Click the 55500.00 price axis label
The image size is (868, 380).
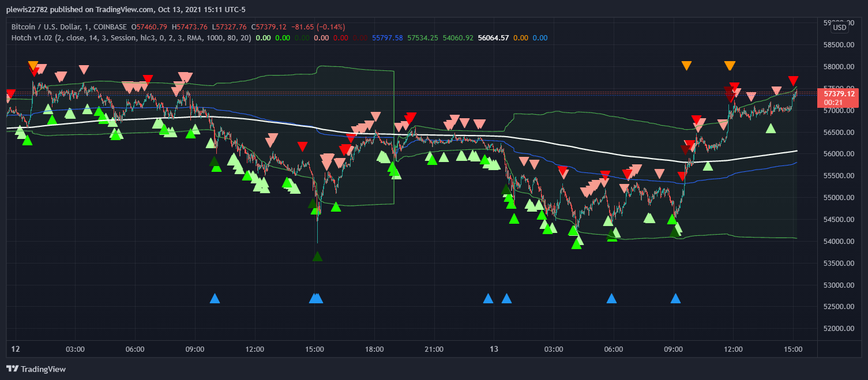pos(839,176)
